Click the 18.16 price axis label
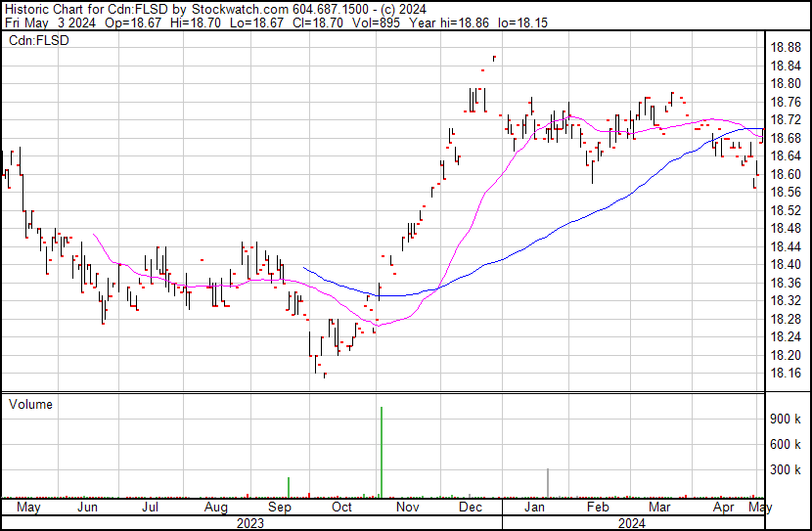 click(x=787, y=374)
